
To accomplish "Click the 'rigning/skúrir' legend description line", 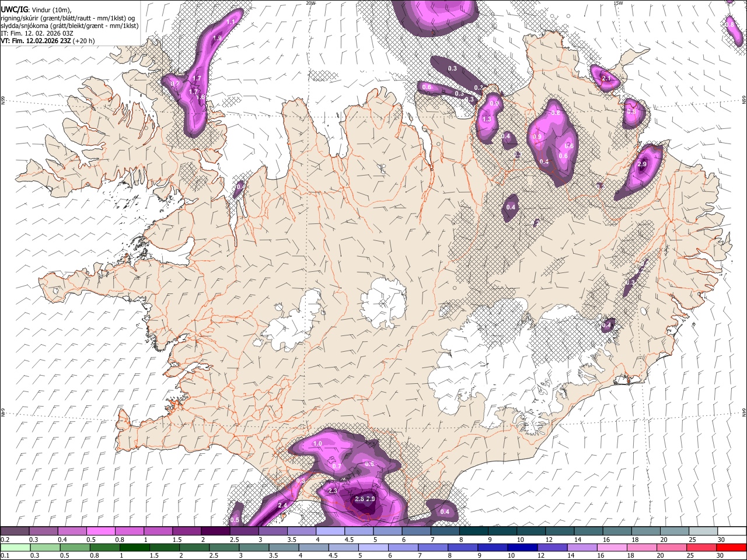I will [67, 17].
